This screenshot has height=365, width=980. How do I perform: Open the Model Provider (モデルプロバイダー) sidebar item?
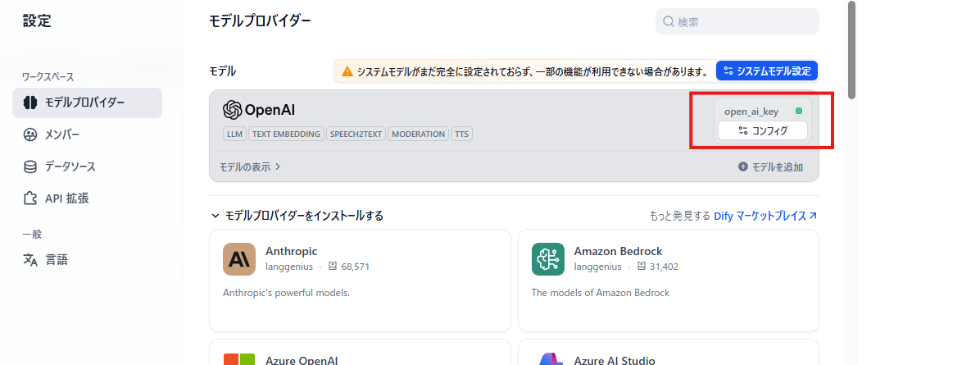(87, 103)
